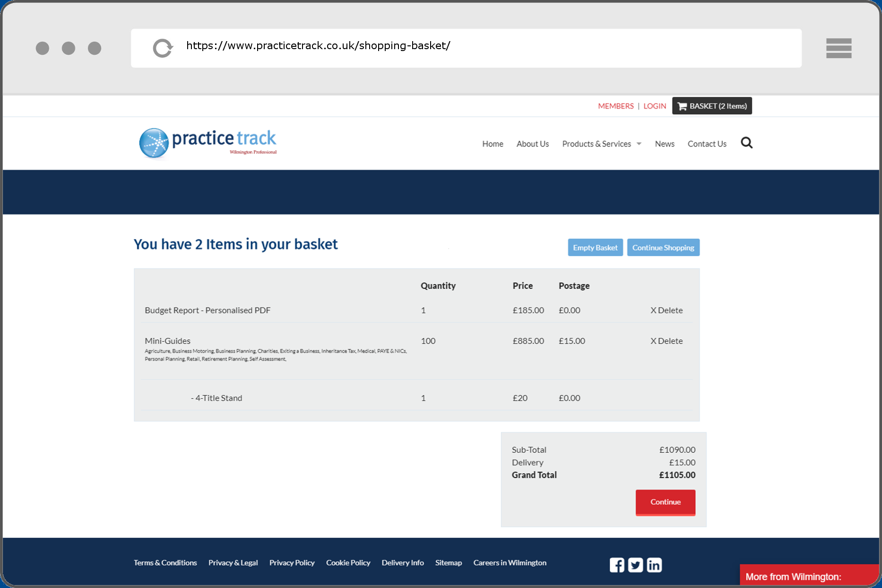Click the Continue Shopping button
Screen dimensions: 882x588
(x=663, y=248)
